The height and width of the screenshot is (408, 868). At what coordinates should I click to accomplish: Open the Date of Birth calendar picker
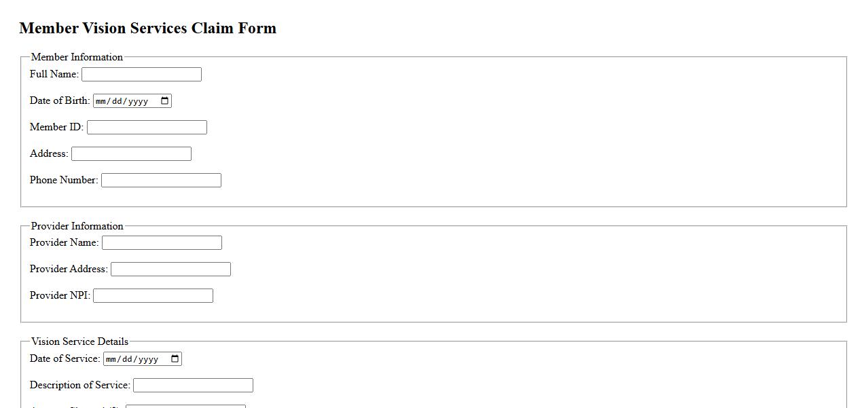164,101
